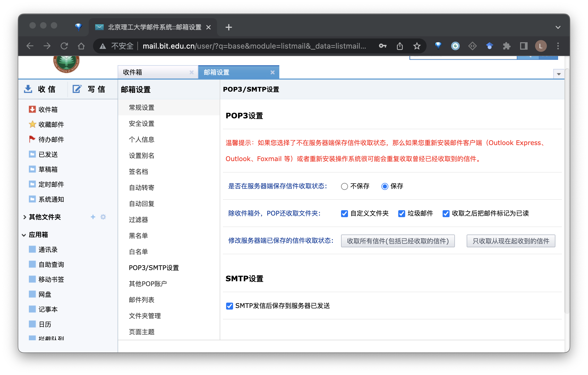Image resolution: width=588 pixels, height=375 pixels.
Task: Click 收取所有信件(包括已经收取的信件) button
Action: 397,241
